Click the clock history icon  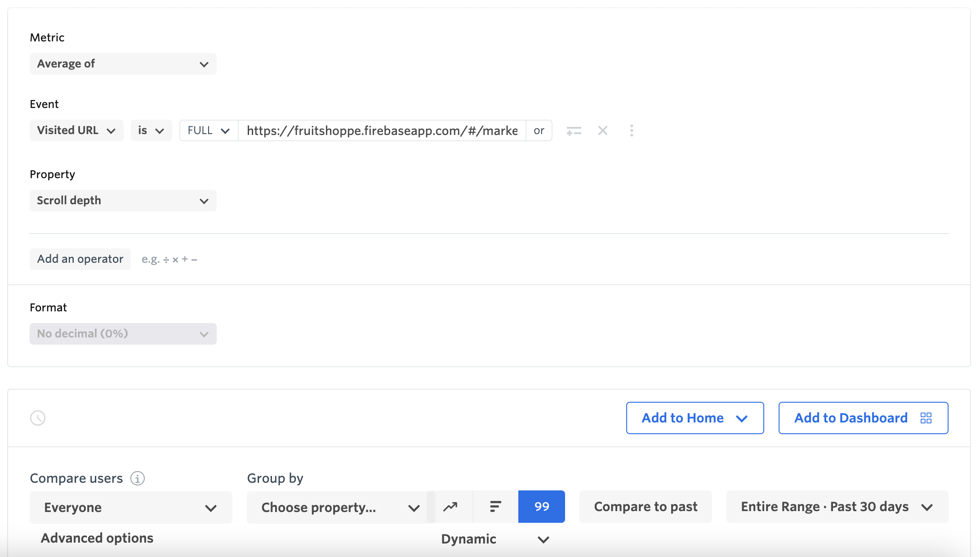click(x=38, y=418)
